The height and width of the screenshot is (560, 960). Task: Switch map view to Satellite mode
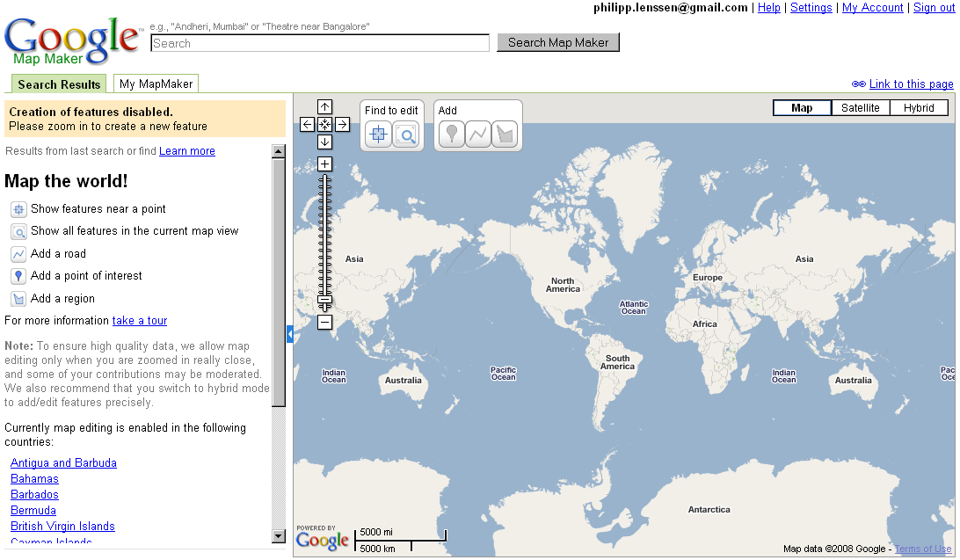click(x=860, y=108)
